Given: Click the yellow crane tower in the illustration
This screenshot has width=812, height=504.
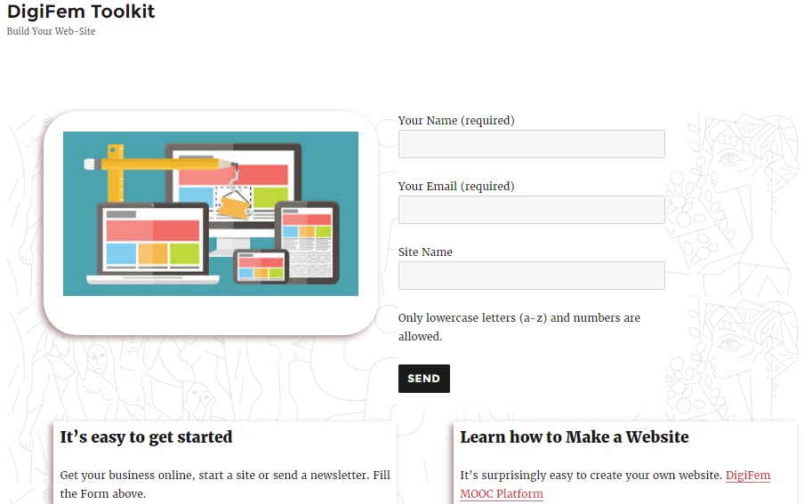Looking at the screenshot, I should (x=114, y=178).
